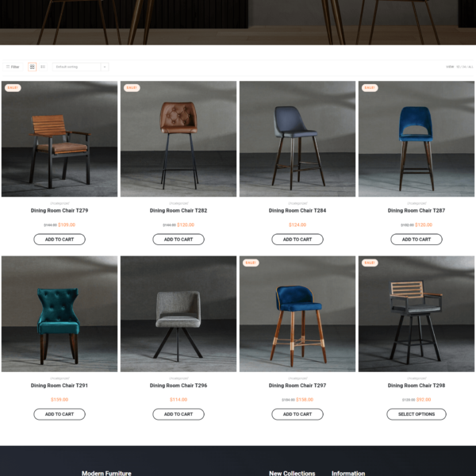Select options for Dining Room Chair T298
The width and height of the screenshot is (476, 476).
[416, 414]
